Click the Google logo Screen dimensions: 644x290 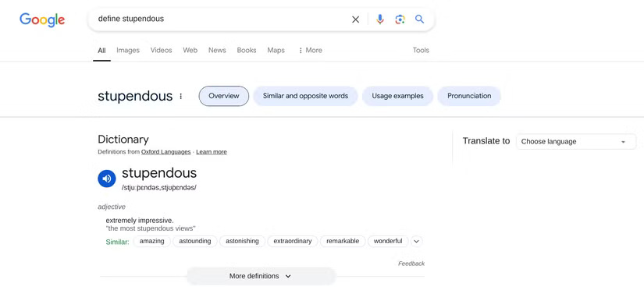click(42, 19)
